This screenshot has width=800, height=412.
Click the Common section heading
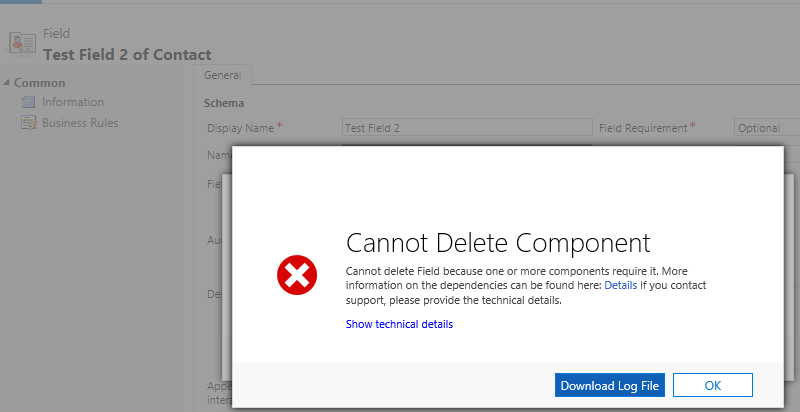(x=39, y=83)
